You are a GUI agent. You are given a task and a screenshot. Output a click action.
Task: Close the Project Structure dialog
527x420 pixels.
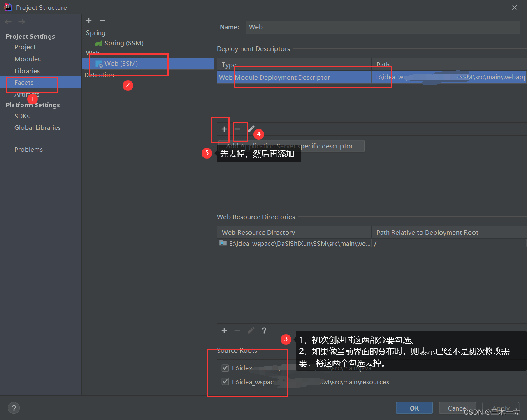(515, 7)
